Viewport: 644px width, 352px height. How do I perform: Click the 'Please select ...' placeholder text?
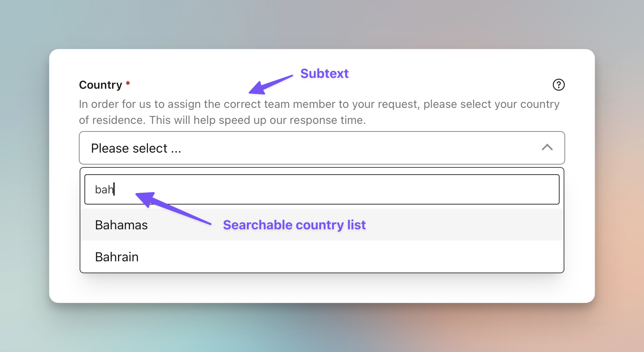136,148
